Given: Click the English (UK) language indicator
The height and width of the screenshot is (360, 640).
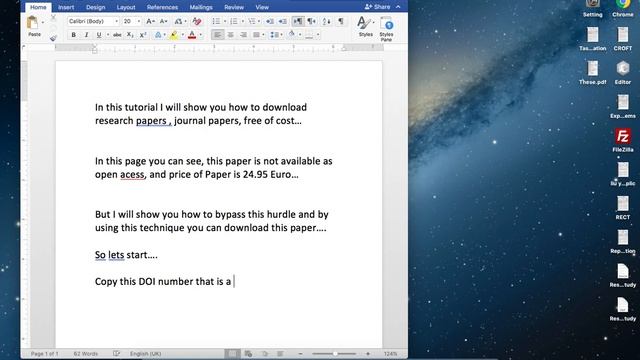Looking at the screenshot, I should tap(145, 353).
